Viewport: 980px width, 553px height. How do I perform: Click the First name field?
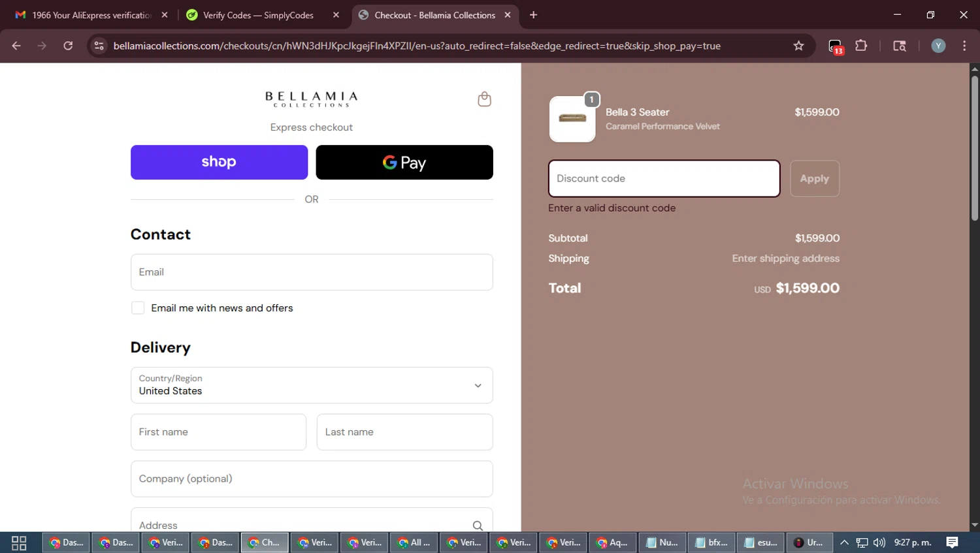pos(218,432)
